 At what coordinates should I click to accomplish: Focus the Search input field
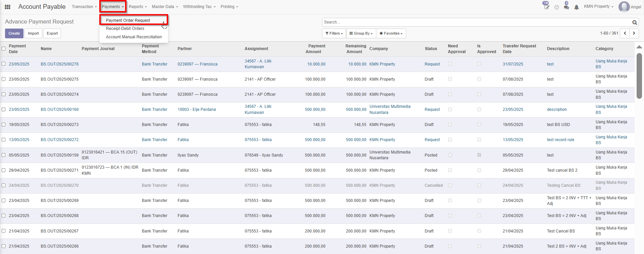[476, 22]
